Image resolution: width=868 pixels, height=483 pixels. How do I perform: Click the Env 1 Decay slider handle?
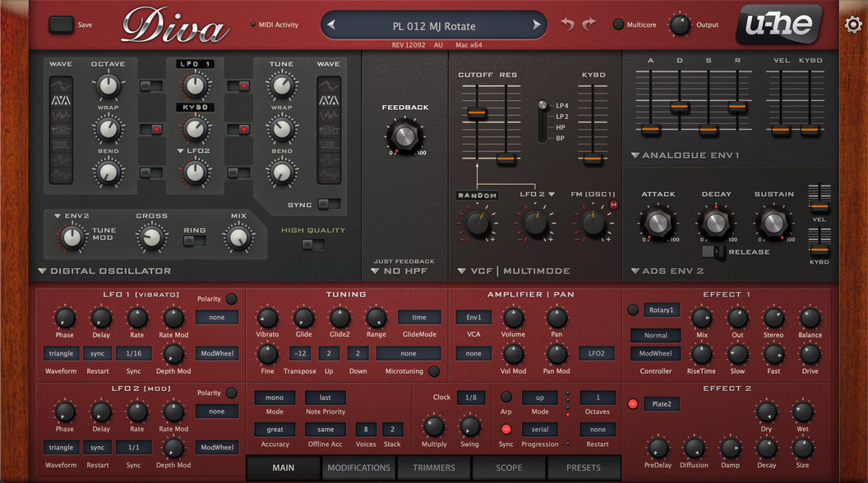tap(679, 106)
